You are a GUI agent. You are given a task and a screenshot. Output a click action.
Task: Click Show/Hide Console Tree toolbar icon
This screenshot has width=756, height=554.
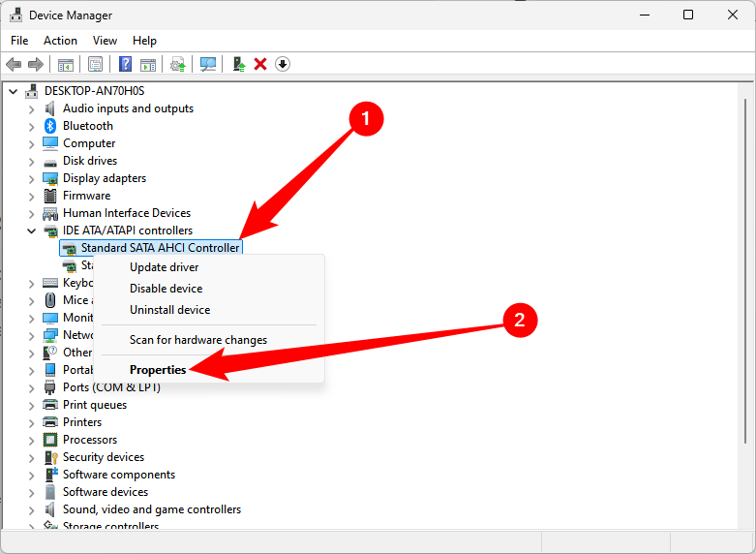(66, 64)
